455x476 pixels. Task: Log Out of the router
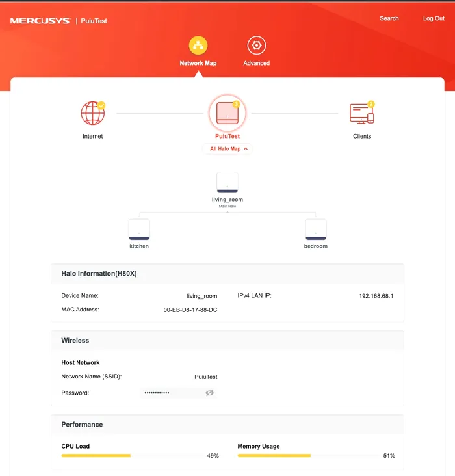tap(434, 18)
